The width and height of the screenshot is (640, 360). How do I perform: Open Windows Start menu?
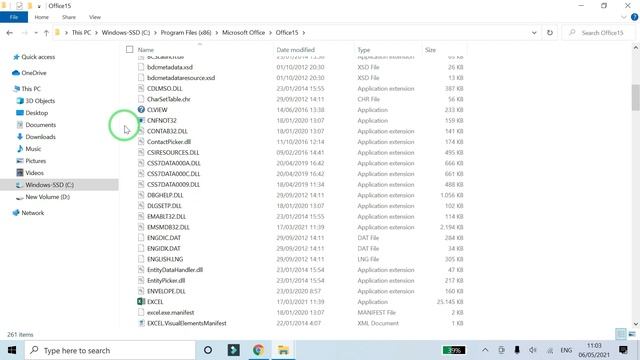[12, 350]
